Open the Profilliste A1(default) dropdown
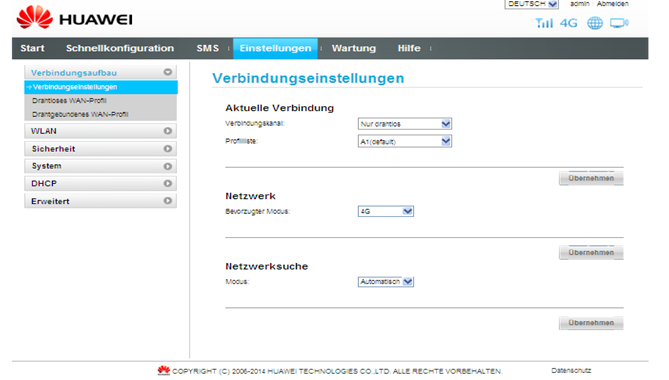 (404, 141)
